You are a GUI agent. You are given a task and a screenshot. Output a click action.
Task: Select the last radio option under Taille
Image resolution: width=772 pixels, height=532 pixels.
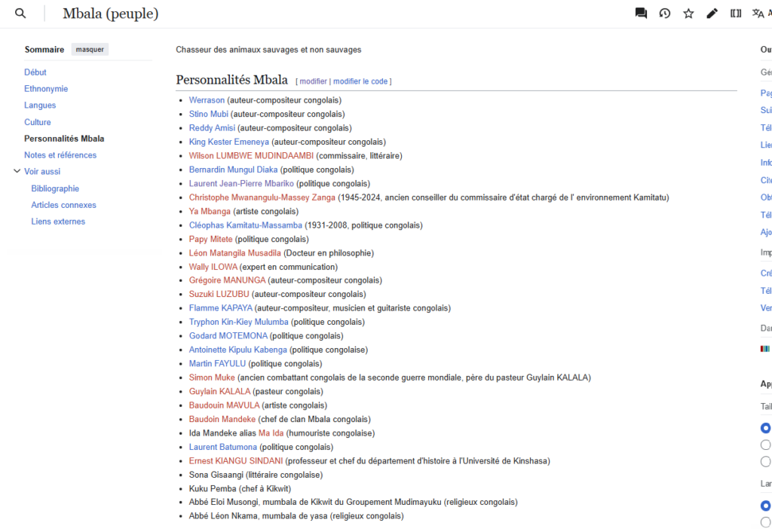765,461
